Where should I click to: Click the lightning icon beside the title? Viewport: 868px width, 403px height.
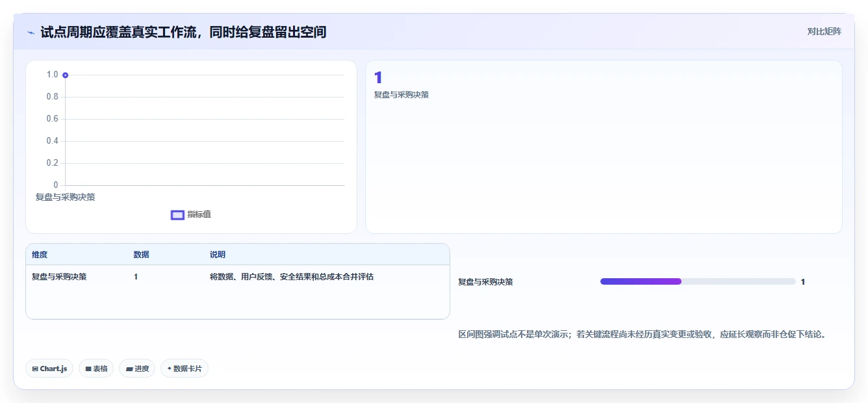(31, 32)
